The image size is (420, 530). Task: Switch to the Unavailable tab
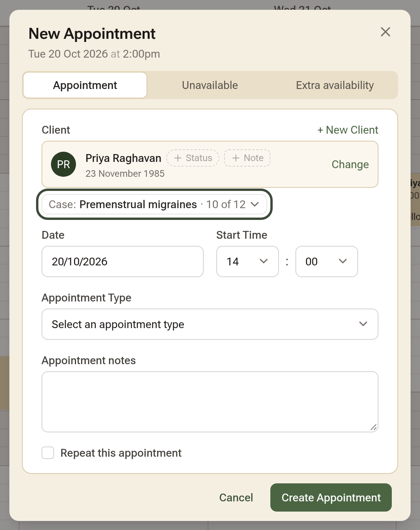(210, 85)
